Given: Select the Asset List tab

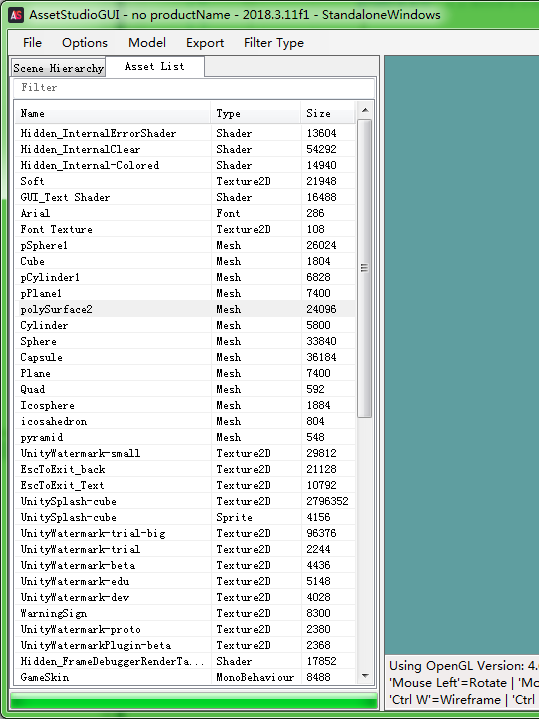Looking at the screenshot, I should pyautogui.click(x=155, y=66).
